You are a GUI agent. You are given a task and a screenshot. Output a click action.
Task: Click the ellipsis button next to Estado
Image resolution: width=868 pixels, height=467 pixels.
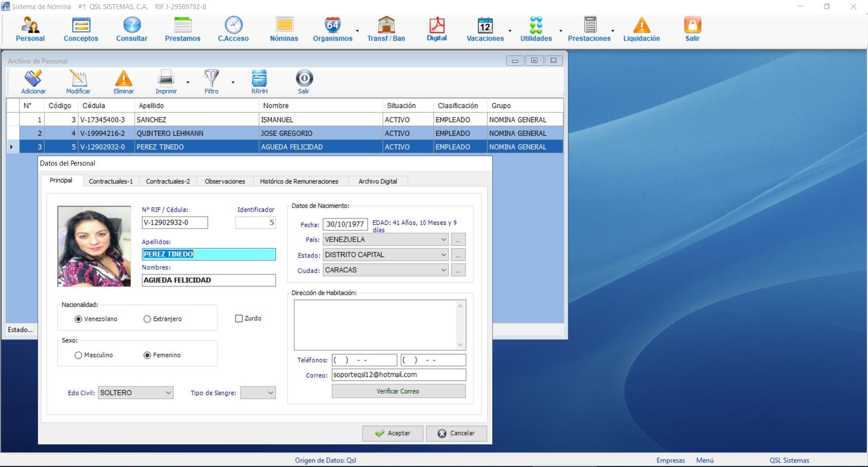click(458, 255)
